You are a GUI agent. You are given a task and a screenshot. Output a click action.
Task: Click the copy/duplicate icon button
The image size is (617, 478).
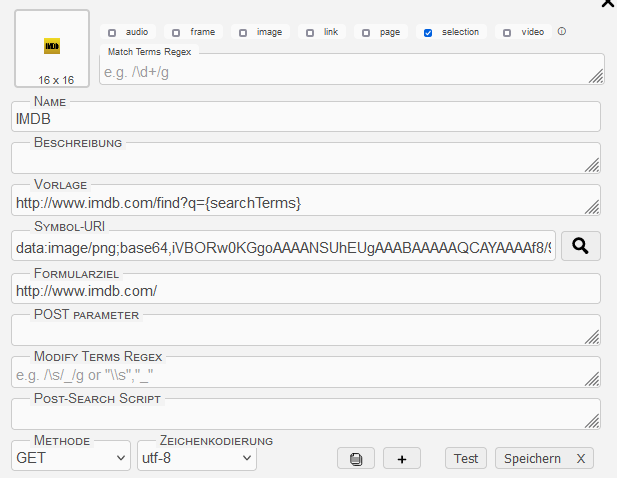[x=356, y=459]
